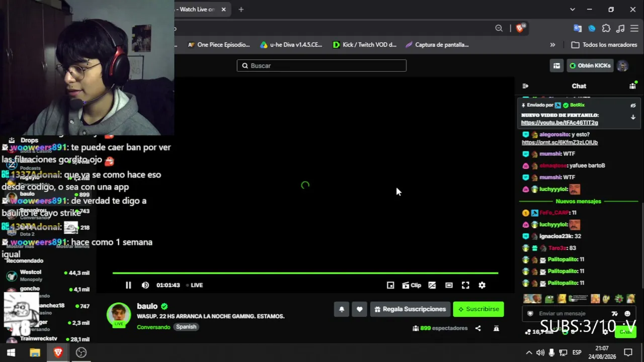The height and width of the screenshot is (362, 644).
Task: Open video player settings gear
Action: [x=482, y=285]
